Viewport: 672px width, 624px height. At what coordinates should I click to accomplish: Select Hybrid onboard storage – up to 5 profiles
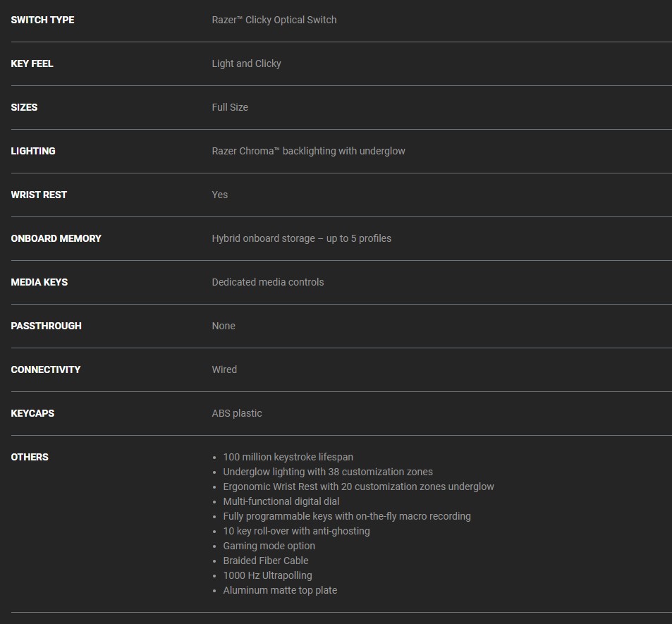tap(302, 238)
